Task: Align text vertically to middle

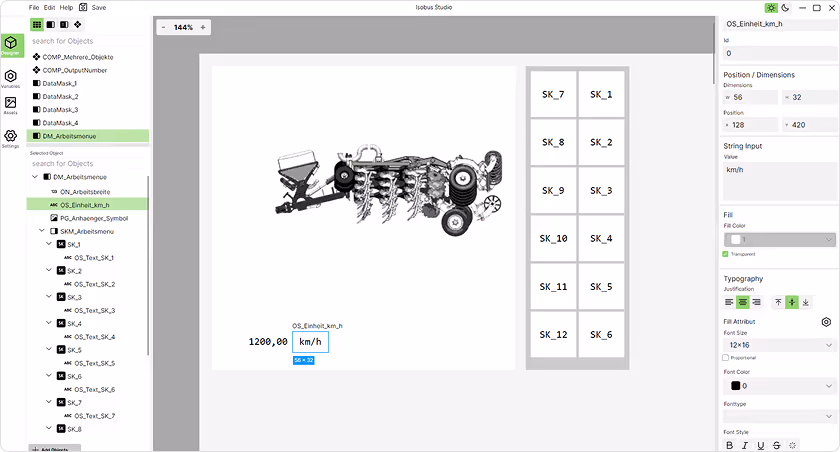Action: pyautogui.click(x=792, y=303)
